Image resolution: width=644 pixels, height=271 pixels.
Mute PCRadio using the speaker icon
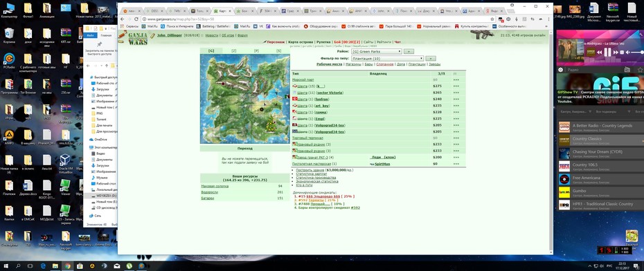point(628,53)
